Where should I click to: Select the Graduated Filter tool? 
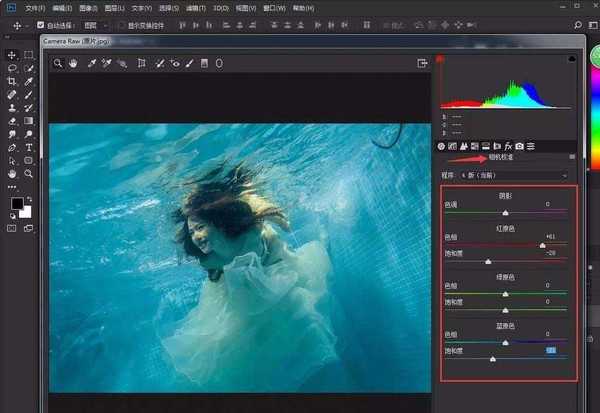pyautogui.click(x=204, y=63)
